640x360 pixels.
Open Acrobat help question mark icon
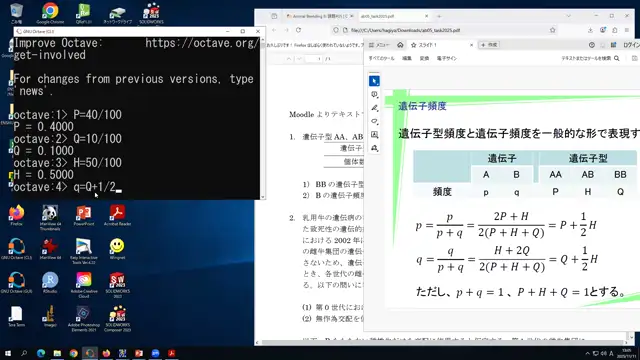point(591,45)
